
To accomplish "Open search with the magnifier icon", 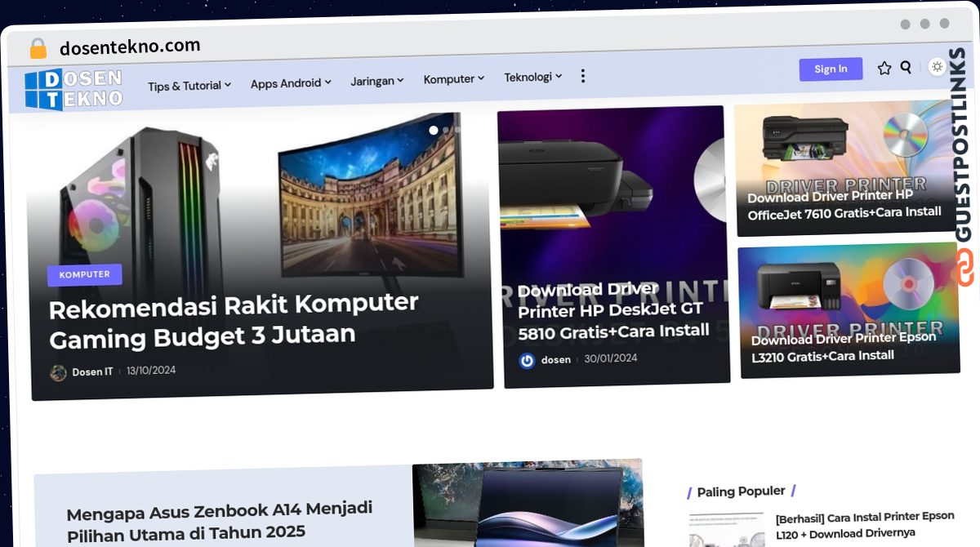I will [906, 68].
